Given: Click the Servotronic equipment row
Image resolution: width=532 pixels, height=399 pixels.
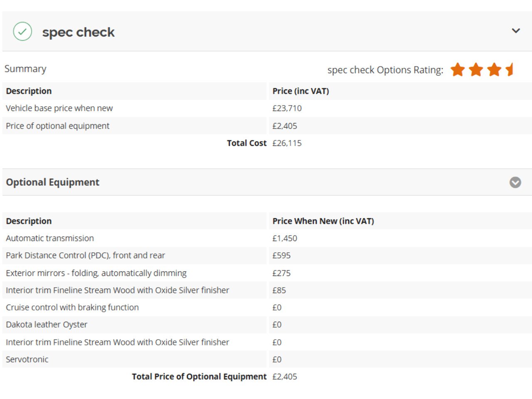Looking at the screenshot, I should click(267, 360).
